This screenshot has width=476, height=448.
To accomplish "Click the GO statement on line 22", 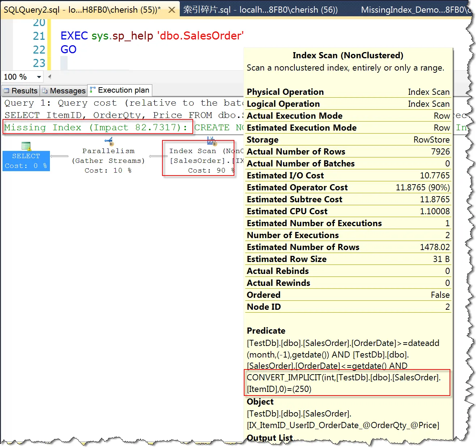I will coord(68,49).
